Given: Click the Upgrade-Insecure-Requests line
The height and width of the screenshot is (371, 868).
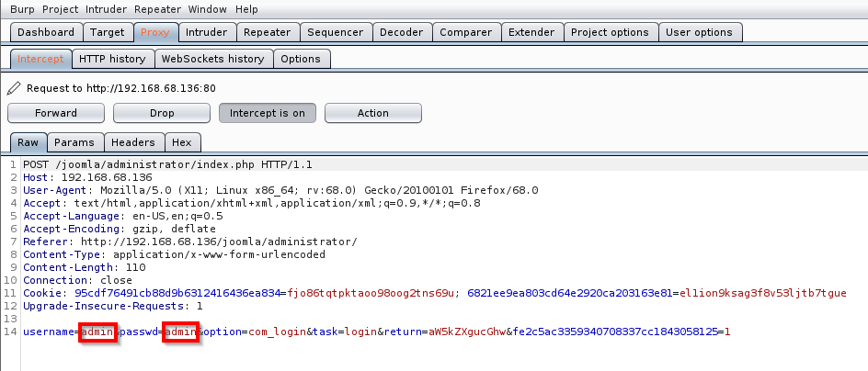Looking at the screenshot, I should click(113, 306).
